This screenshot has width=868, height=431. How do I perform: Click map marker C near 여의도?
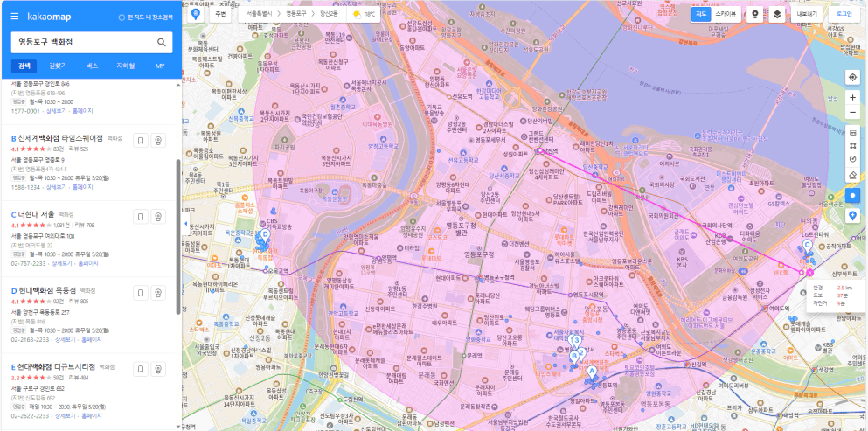tap(807, 247)
